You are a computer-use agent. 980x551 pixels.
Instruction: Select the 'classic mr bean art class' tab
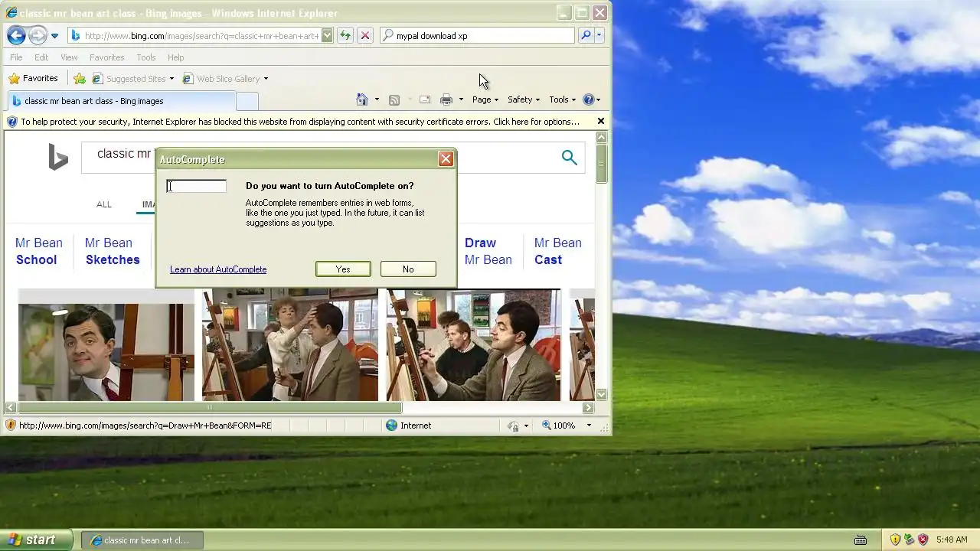pyautogui.click(x=121, y=101)
